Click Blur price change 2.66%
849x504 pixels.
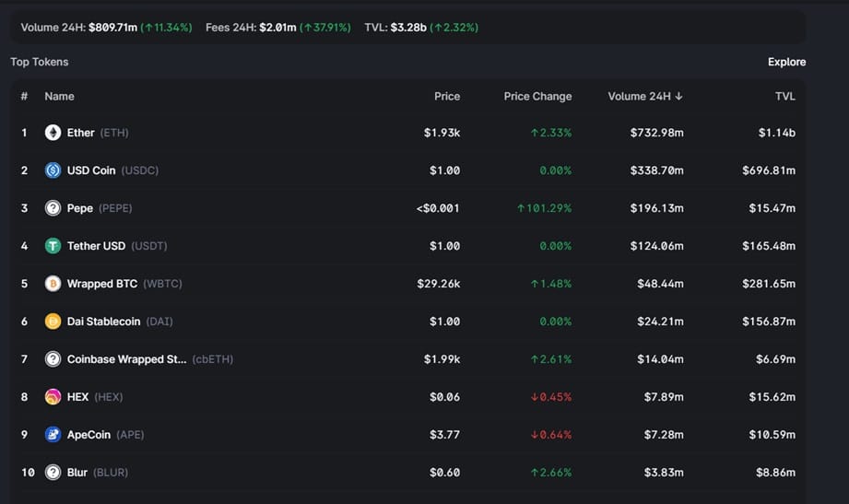coord(550,473)
